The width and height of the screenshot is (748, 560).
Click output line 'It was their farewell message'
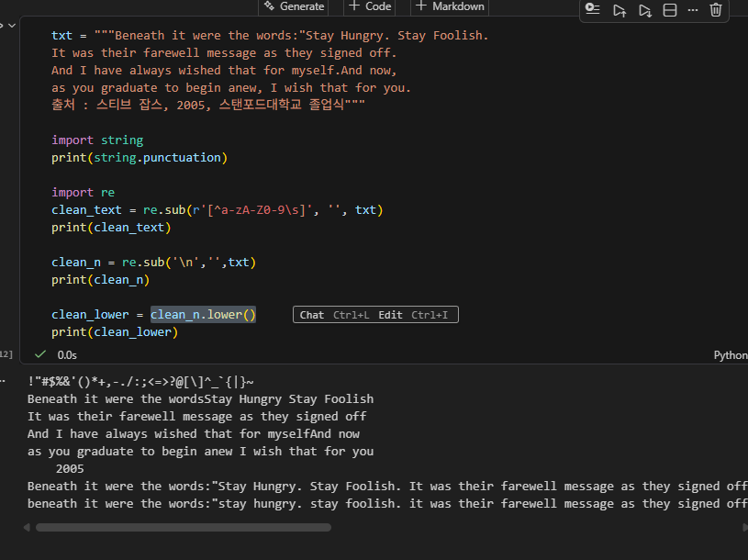(196, 417)
